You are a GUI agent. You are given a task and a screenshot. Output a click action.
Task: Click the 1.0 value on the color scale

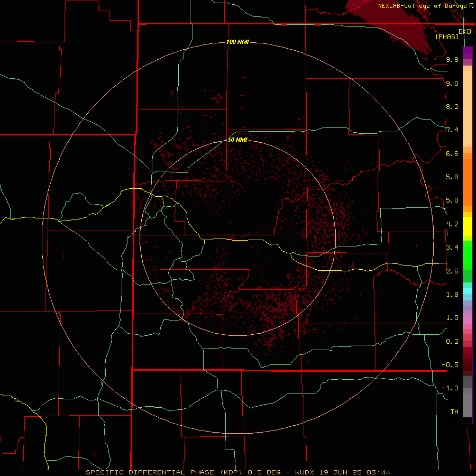coord(452,318)
